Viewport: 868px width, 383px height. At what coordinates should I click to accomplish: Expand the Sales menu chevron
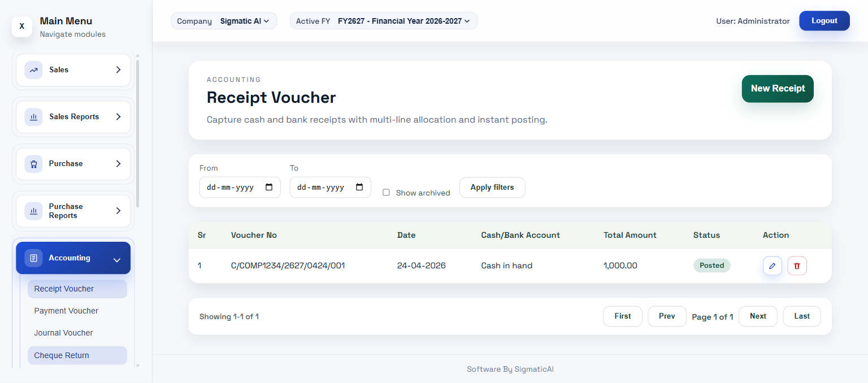point(118,70)
